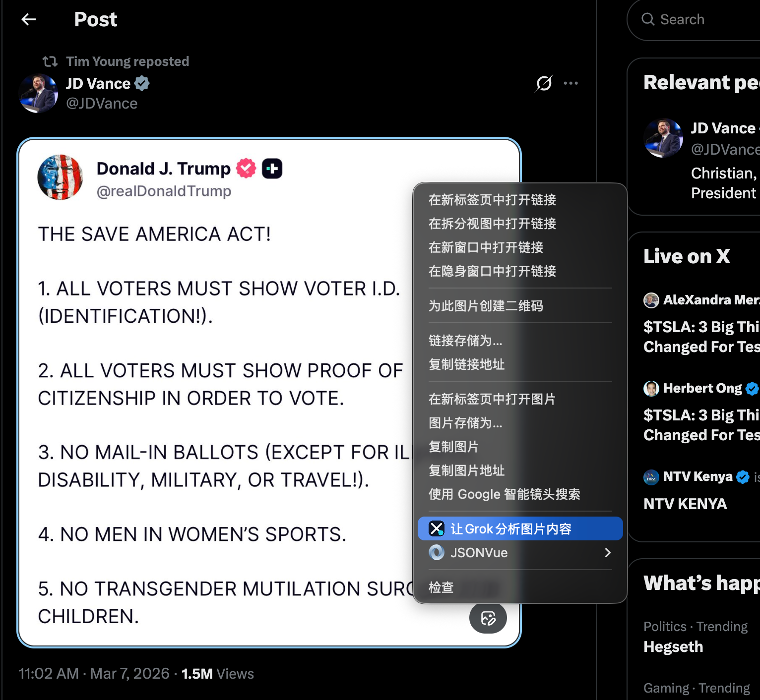The width and height of the screenshot is (760, 700).
Task: Click "为此图片创建二维码" menu entry
Action: 486,306
